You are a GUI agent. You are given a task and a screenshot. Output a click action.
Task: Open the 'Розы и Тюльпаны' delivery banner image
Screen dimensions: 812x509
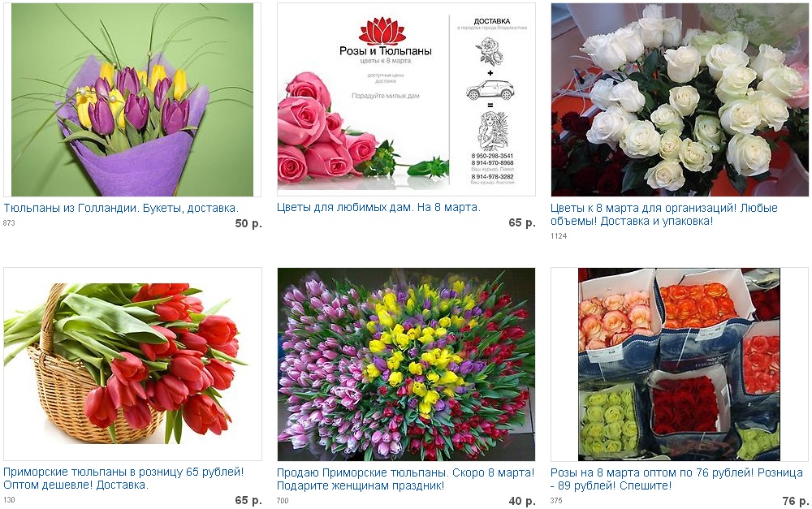[406, 99]
